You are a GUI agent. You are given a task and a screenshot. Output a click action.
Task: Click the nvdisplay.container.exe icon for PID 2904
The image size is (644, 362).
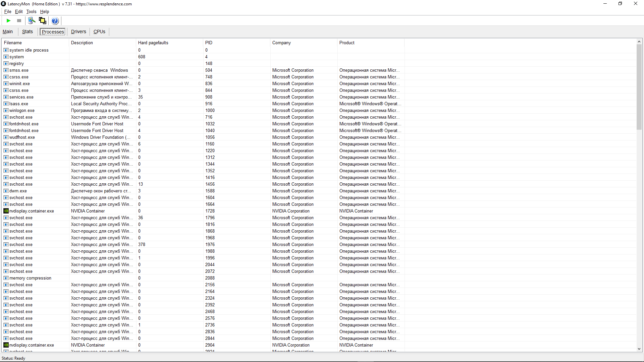(6, 345)
